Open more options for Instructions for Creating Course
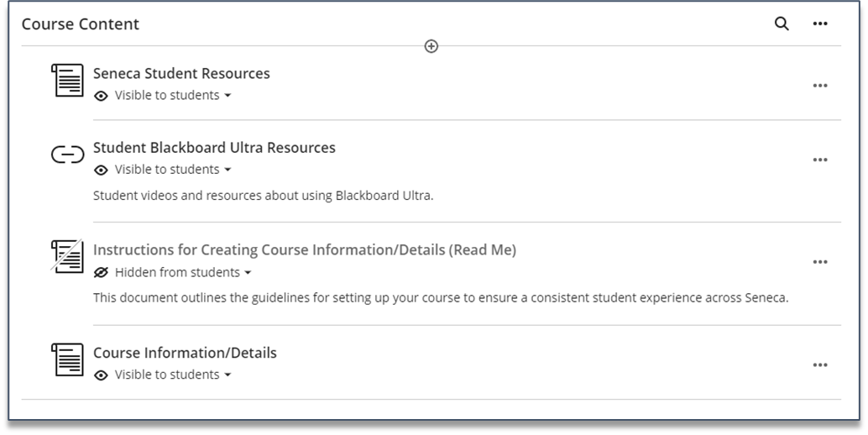Viewport: 868px width, 435px height. [820, 262]
